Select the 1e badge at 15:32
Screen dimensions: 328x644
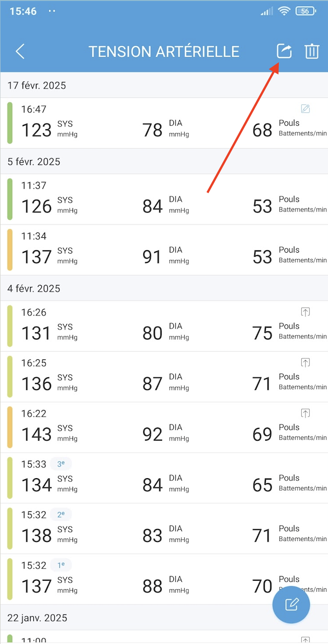61,565
